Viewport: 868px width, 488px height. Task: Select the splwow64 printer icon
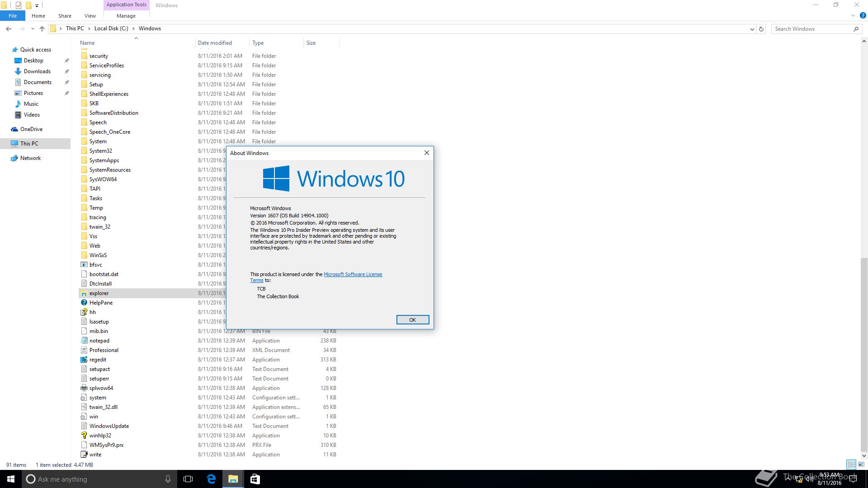click(84, 388)
